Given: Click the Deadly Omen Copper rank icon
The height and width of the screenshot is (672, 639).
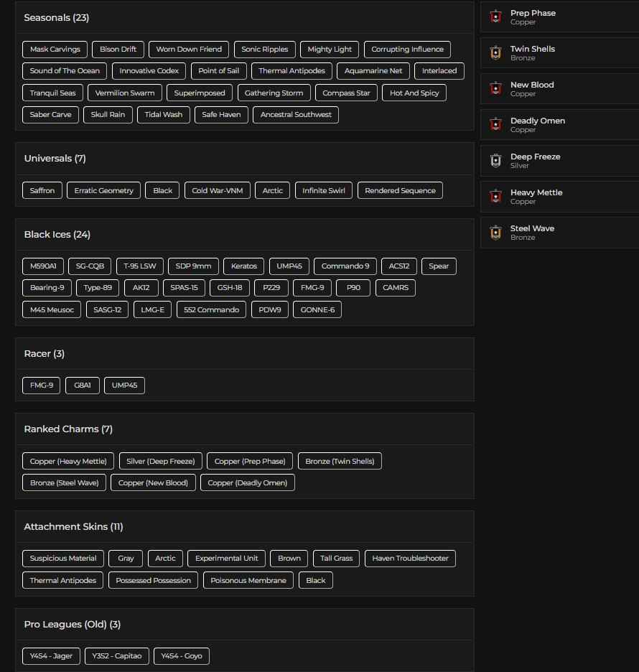Looking at the screenshot, I should point(496,125).
